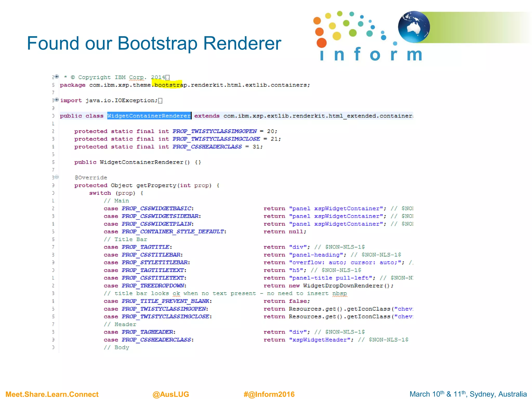Click the // Title Bar comment
The width and height of the screenshot is (532, 399).
[x=125, y=239]
